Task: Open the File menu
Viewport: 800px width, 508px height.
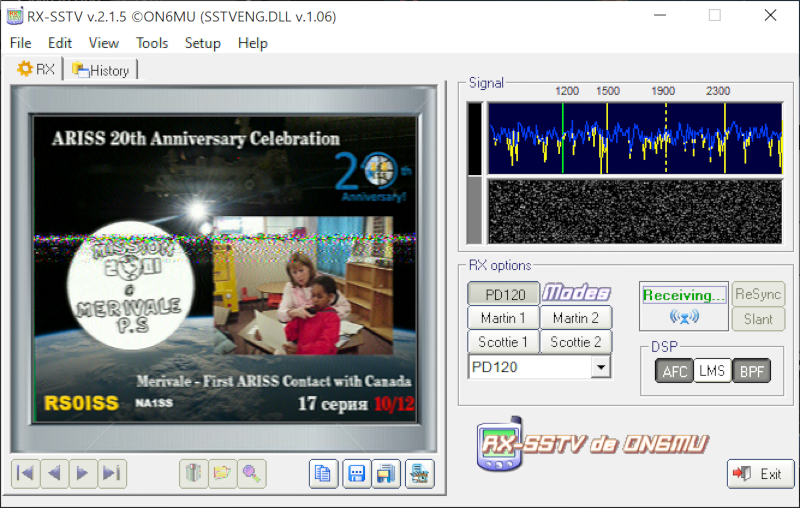Action: pyautogui.click(x=20, y=43)
